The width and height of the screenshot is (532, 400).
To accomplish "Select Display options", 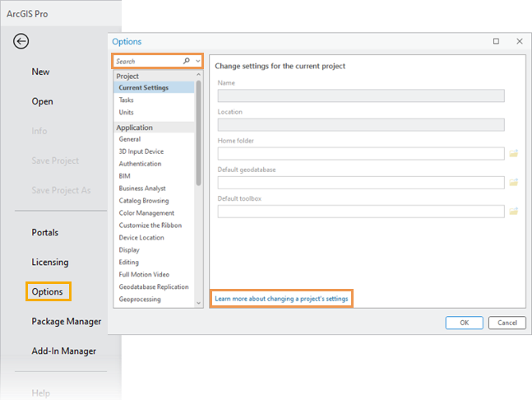I will pos(129,250).
